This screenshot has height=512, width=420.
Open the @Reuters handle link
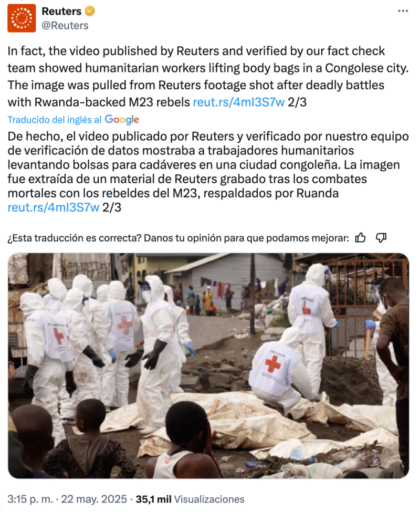[65, 26]
